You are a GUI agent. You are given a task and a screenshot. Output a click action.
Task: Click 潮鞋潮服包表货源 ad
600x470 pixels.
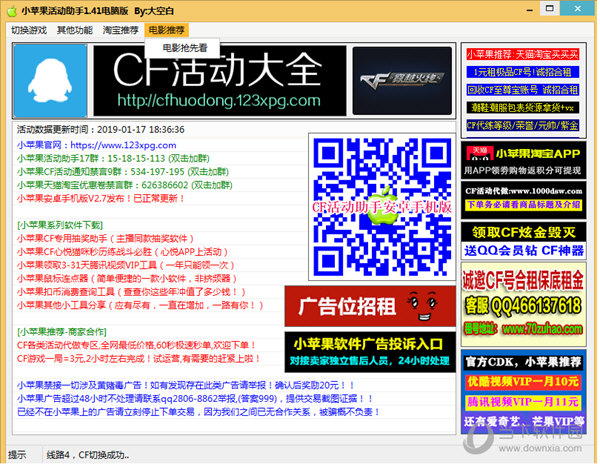point(522,108)
